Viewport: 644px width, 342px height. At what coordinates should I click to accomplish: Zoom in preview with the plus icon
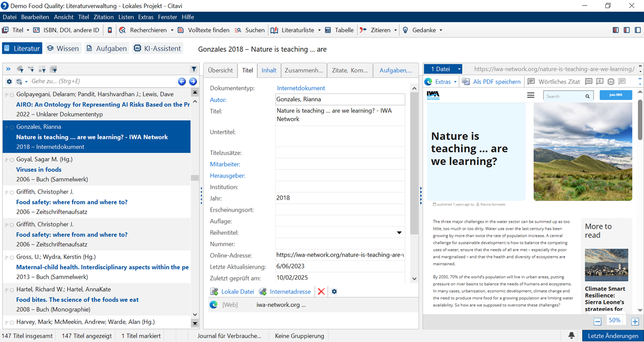635,321
